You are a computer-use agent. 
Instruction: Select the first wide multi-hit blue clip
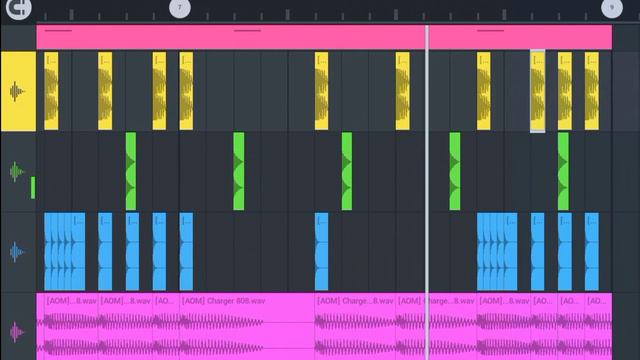coord(65,251)
